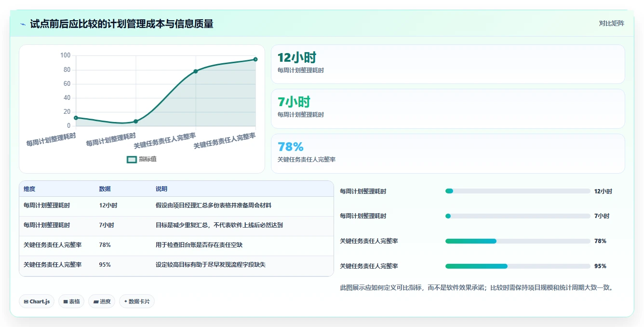The height and width of the screenshot is (327, 644).
Task: Select the 数据卡片 tag chip
Action: pyautogui.click(x=137, y=301)
